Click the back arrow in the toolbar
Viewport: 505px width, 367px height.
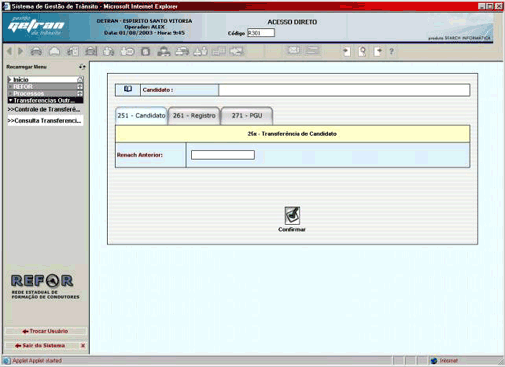[9, 51]
